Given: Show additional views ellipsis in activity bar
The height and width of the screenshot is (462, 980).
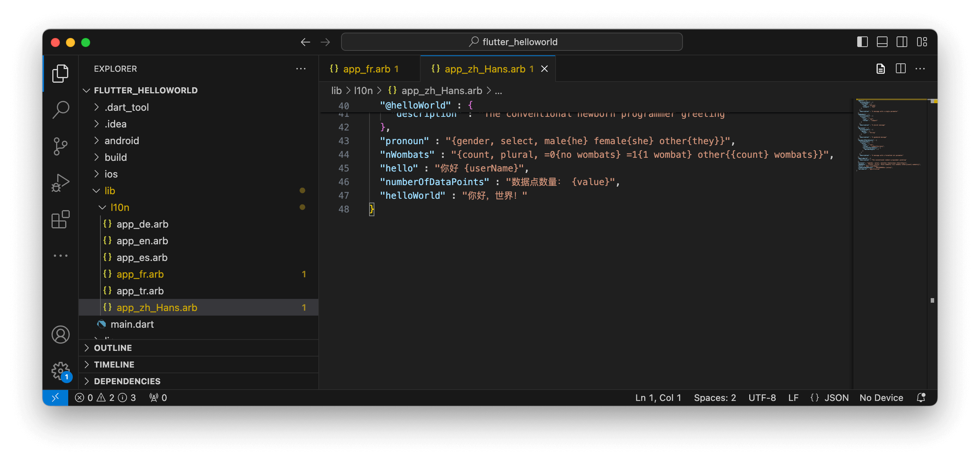Looking at the screenshot, I should click(60, 255).
